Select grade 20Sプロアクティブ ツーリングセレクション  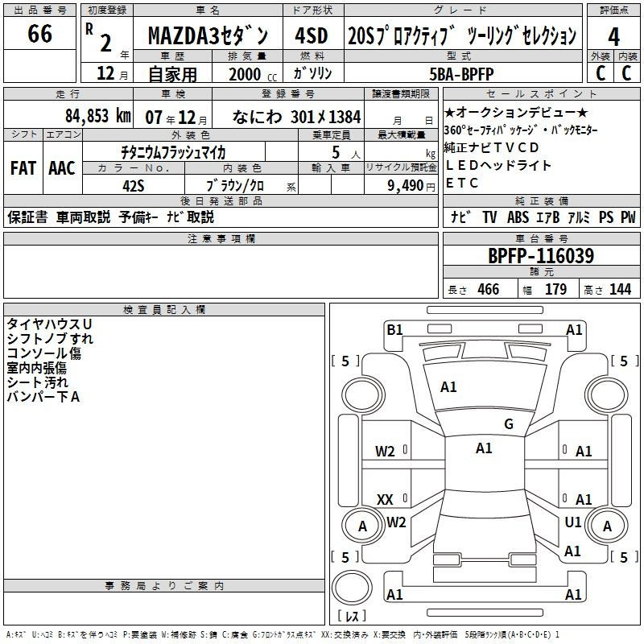click(462, 35)
